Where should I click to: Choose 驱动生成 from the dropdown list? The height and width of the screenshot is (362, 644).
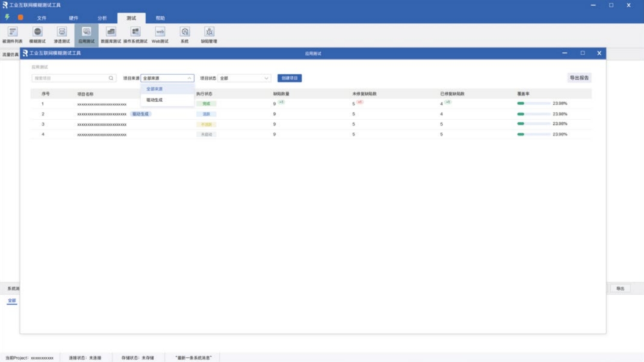point(155,100)
